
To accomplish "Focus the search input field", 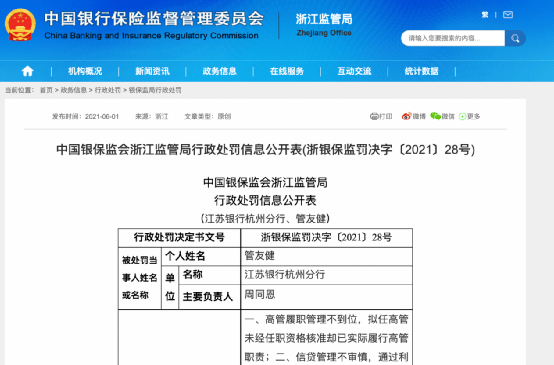I will (x=453, y=38).
